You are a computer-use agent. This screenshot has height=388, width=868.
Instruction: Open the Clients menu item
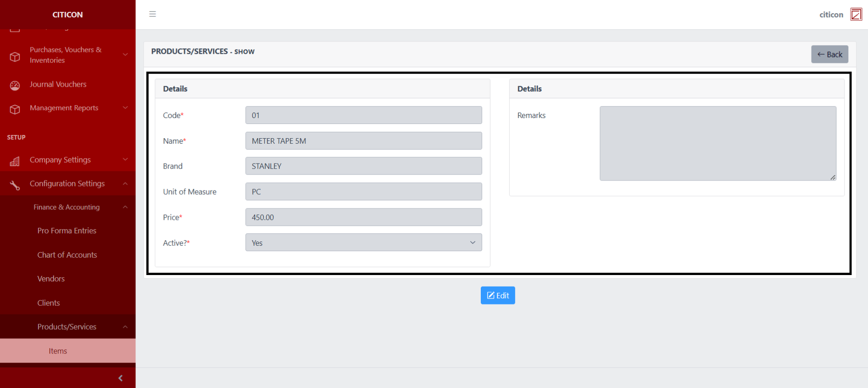pos(49,303)
